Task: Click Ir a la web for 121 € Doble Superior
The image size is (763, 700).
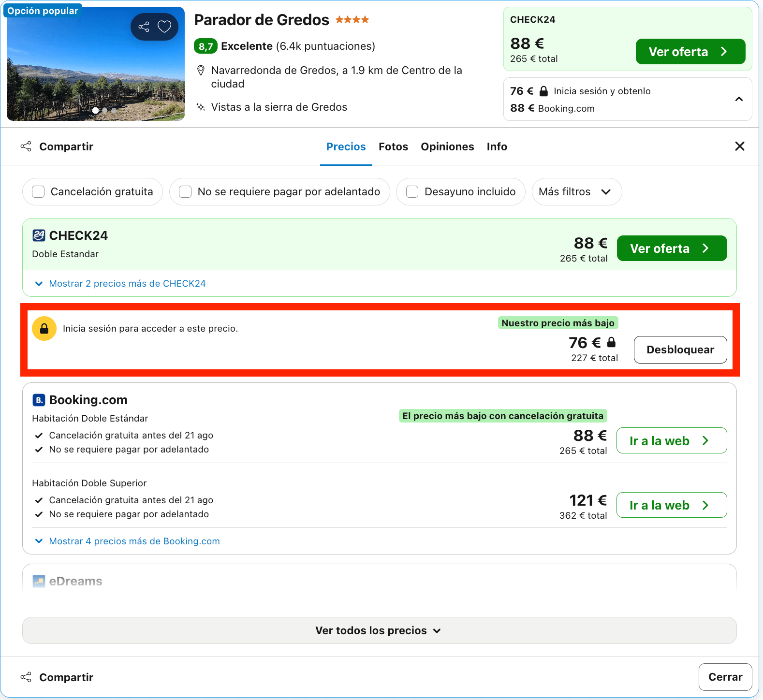Action: click(671, 505)
